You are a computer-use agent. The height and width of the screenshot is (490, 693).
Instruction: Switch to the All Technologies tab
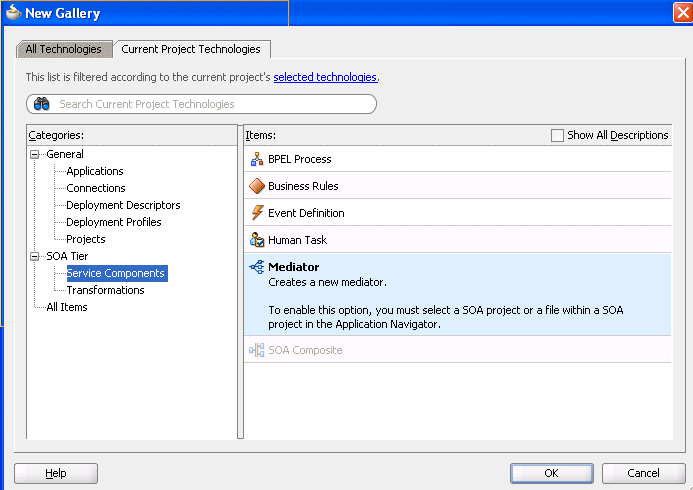[x=64, y=49]
